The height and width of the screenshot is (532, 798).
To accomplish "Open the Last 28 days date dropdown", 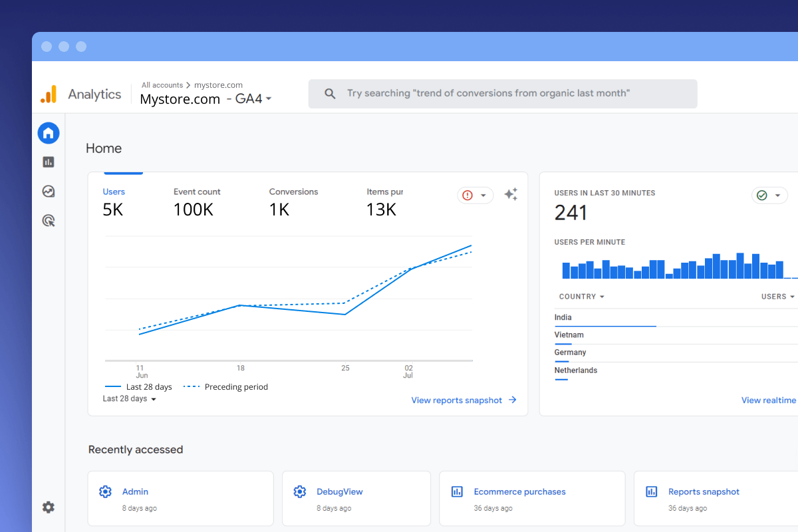I will tap(129, 398).
